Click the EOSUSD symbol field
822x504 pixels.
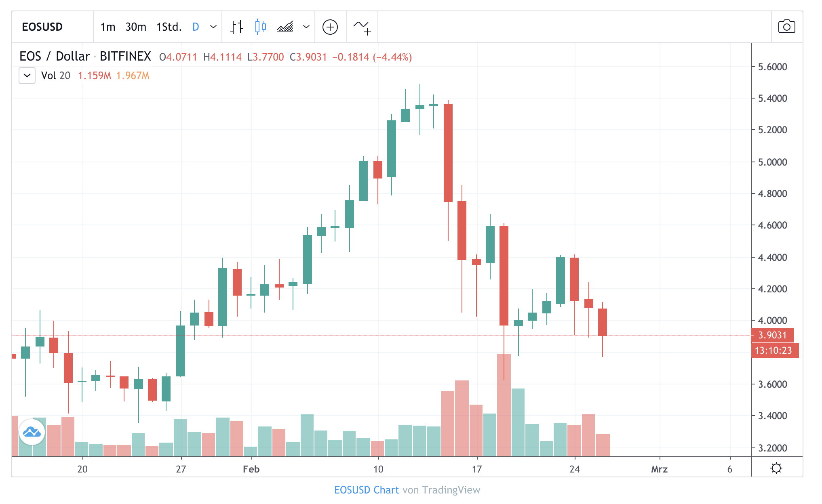click(x=42, y=27)
